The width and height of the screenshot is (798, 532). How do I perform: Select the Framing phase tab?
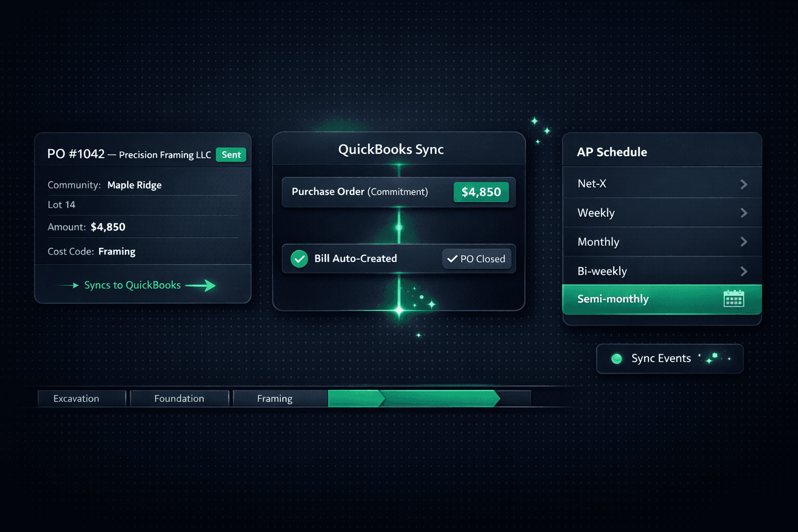[x=281, y=398]
